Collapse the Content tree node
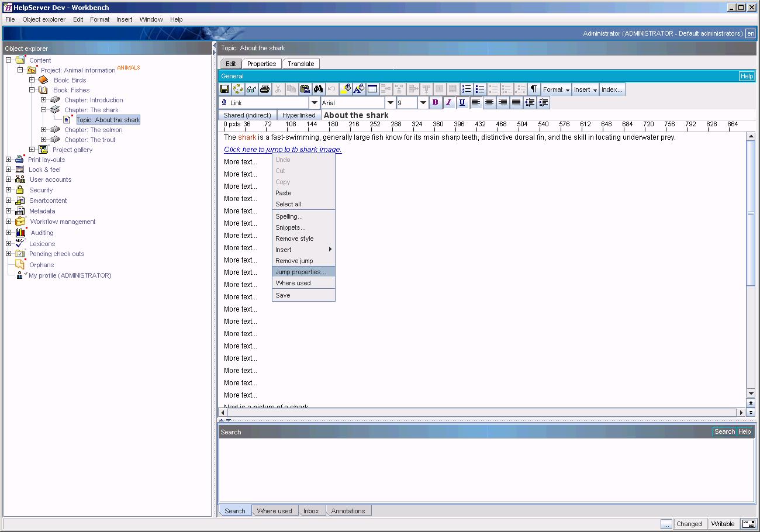This screenshot has height=532, width=760. click(9, 60)
